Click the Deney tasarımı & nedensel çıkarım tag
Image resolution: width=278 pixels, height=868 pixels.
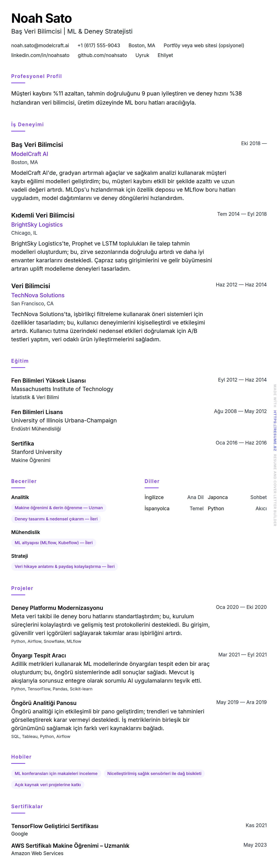(x=56, y=519)
